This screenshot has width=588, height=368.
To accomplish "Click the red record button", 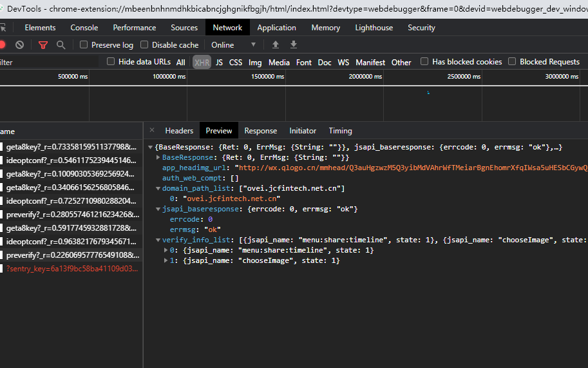I will click(2, 45).
